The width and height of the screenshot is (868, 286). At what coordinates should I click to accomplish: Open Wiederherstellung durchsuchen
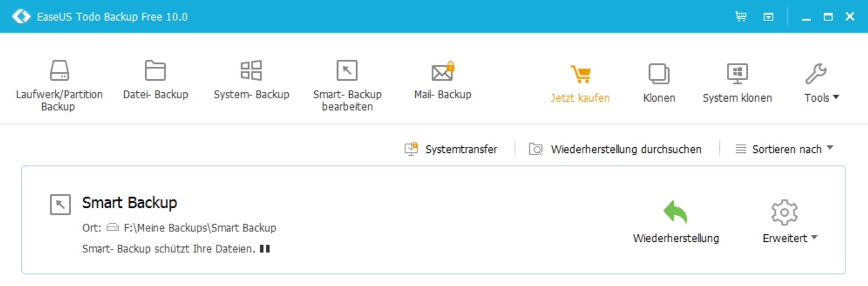click(615, 149)
